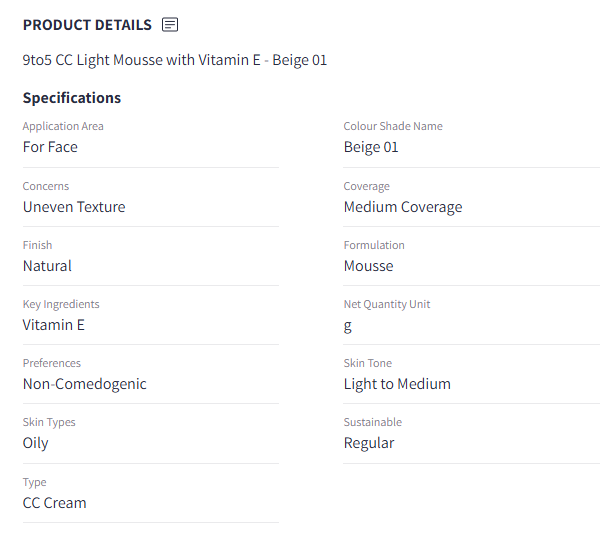Screen dimensions: 609x550
Task: Click the 'Light to Medium' skin tone value
Action: (x=397, y=385)
